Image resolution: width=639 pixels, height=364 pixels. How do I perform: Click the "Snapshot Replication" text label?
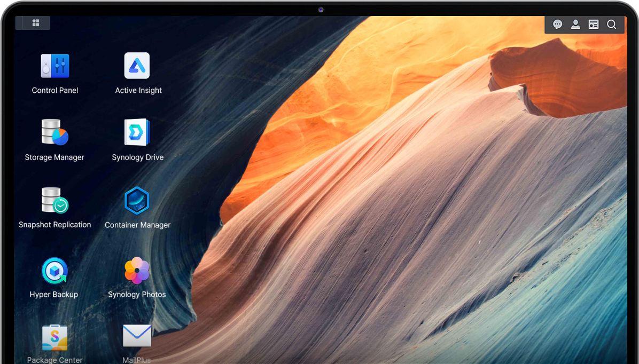click(x=55, y=225)
